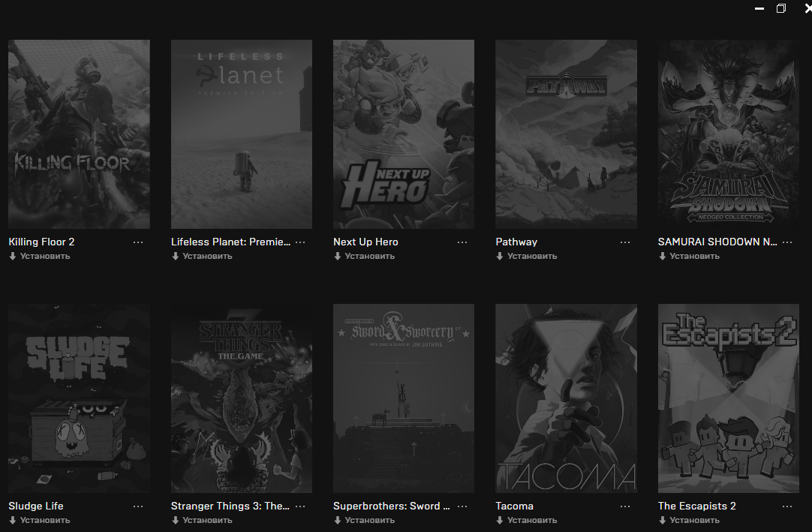Install Next Up Hero via Установить
The width and height of the screenshot is (812, 532).
364,256
